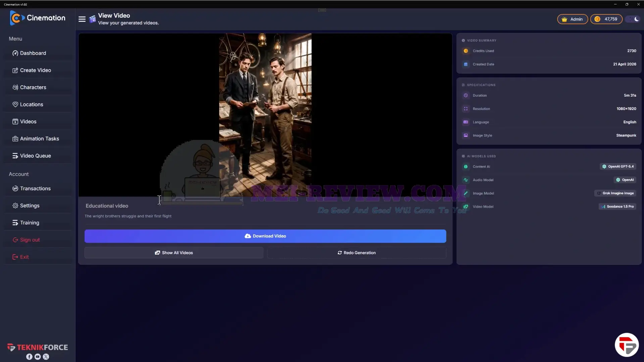Click the Grok Imagine Image badge
The height and width of the screenshot is (362, 644).
click(x=615, y=193)
